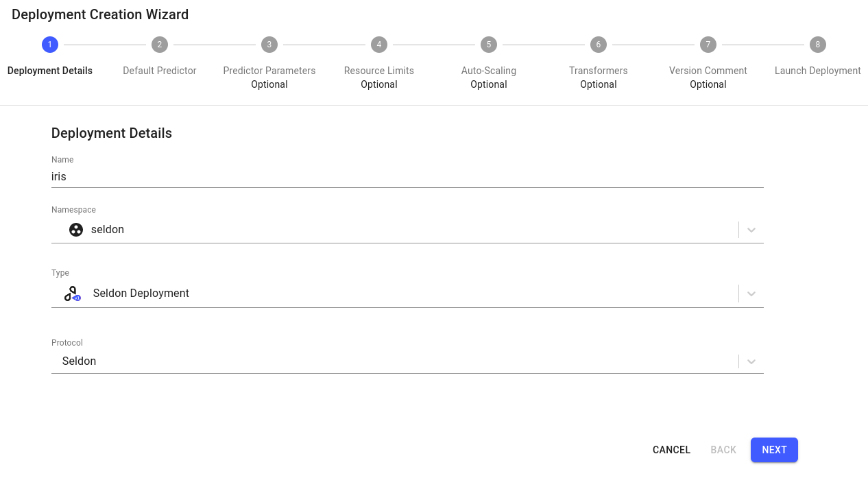Open the Type dropdown arrow
Screen dimensions: 868x478
751,294
